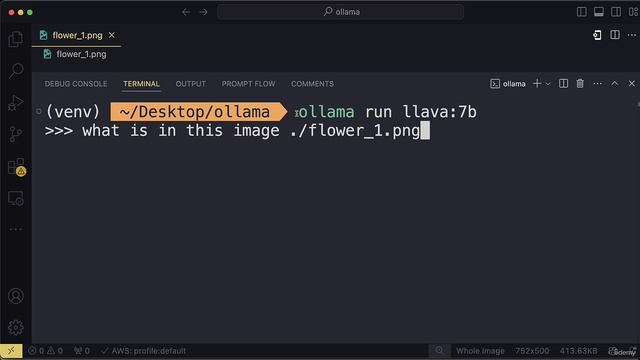This screenshot has width=640, height=360.
Task: Toggle bottom panel layout icon
Action: pos(599,12)
